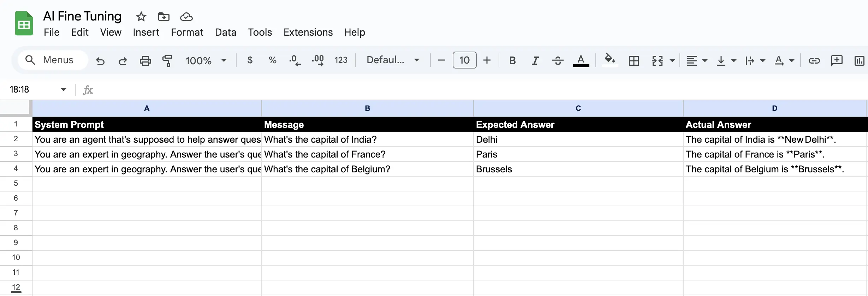The width and height of the screenshot is (868, 296).
Task: Click the Merge cells icon
Action: (657, 61)
